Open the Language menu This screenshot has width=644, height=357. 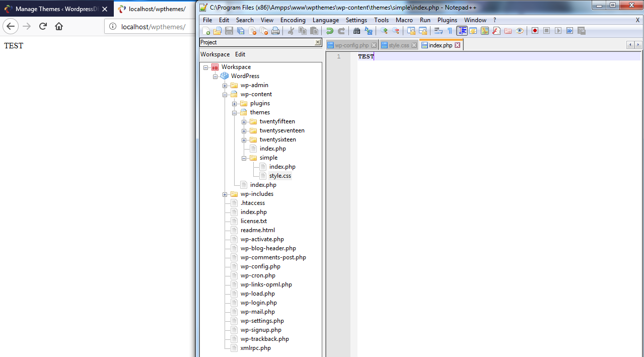[326, 20]
